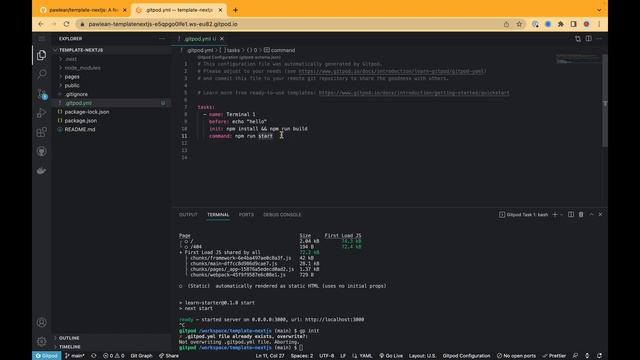
Task: Click the share page icon in address bar
Action: click(507, 24)
